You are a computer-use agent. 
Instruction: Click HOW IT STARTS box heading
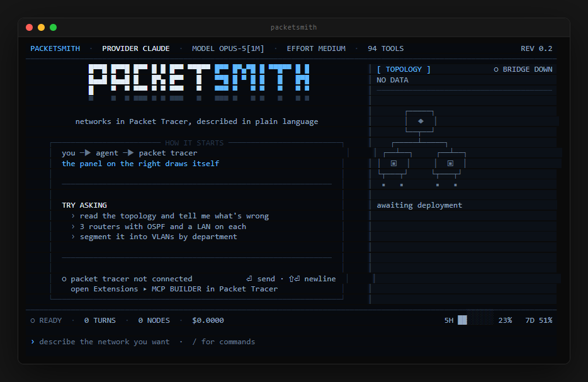click(x=195, y=143)
